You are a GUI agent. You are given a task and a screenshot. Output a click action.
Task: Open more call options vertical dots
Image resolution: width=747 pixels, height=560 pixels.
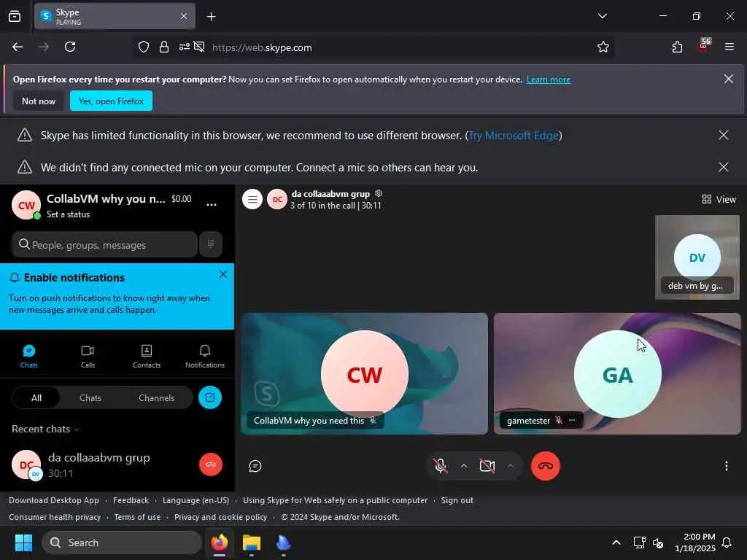726,466
